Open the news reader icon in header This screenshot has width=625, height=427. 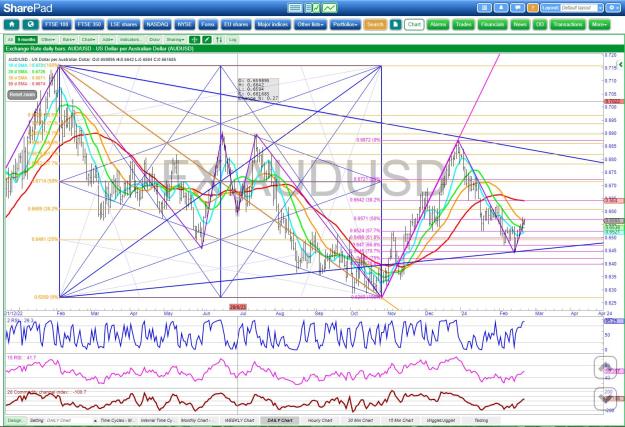click(x=484, y=8)
